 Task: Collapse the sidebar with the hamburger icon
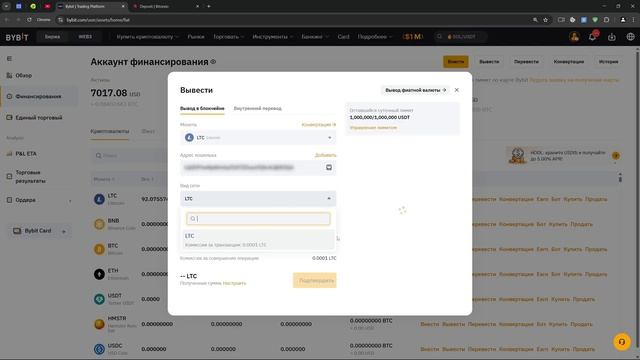click(x=9, y=59)
